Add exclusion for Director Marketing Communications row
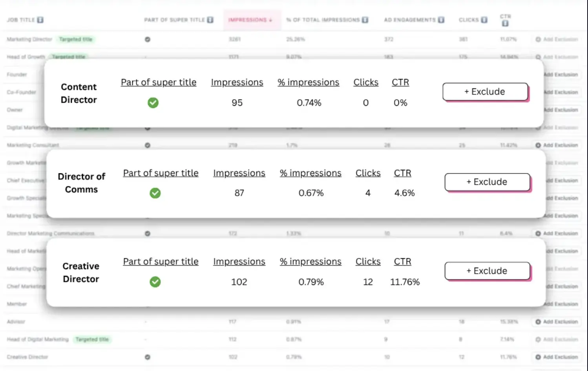This screenshot has height=371, width=588. 557,233
